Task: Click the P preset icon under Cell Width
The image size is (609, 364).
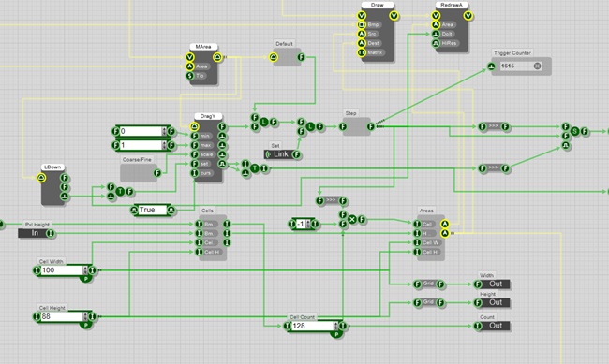Action: pos(85,279)
